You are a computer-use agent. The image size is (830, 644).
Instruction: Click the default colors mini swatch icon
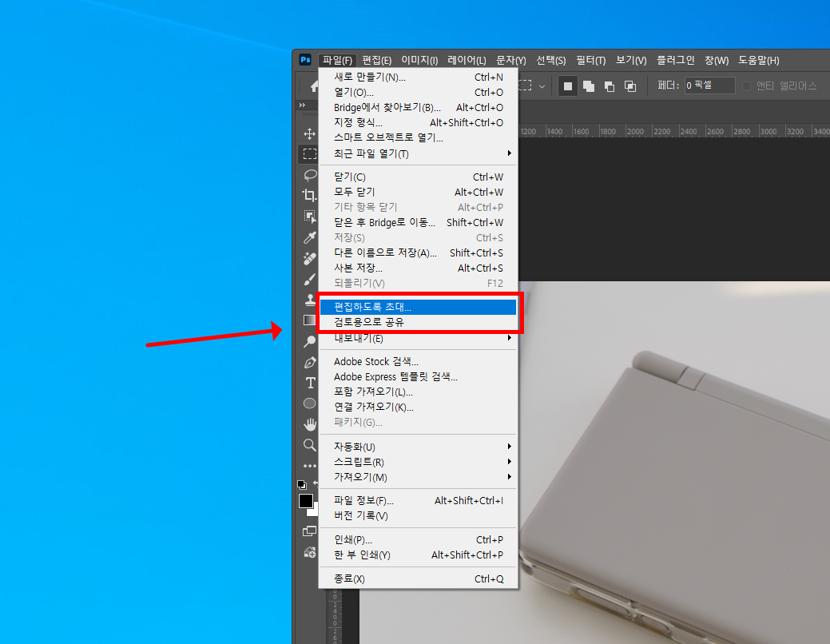point(302,484)
